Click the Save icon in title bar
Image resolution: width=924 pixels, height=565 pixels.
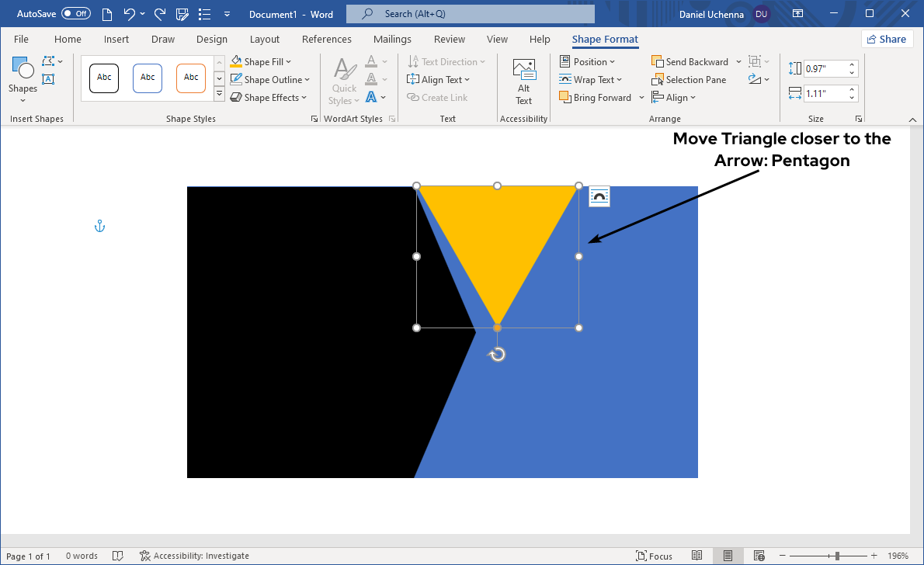pyautogui.click(x=182, y=14)
